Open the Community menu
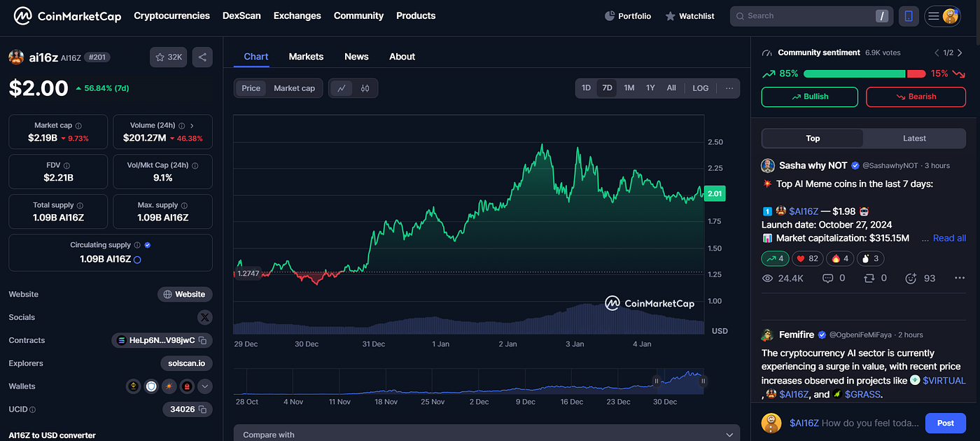 tap(358, 15)
